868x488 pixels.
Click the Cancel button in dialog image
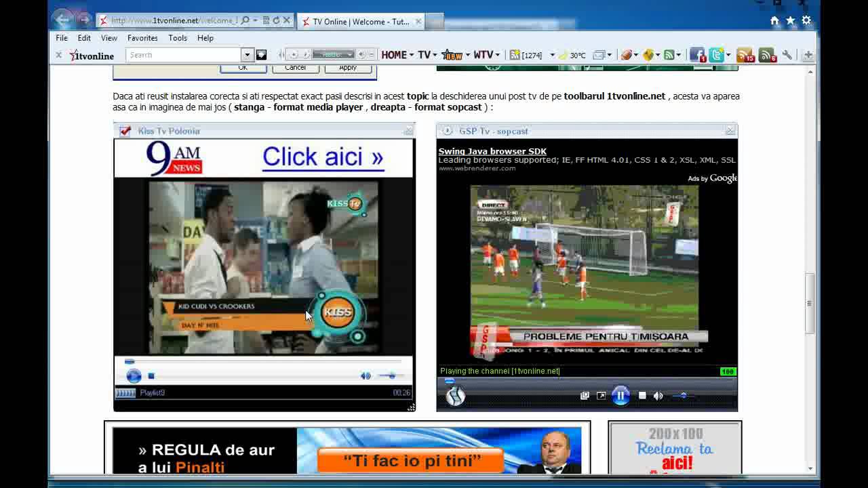coord(295,68)
